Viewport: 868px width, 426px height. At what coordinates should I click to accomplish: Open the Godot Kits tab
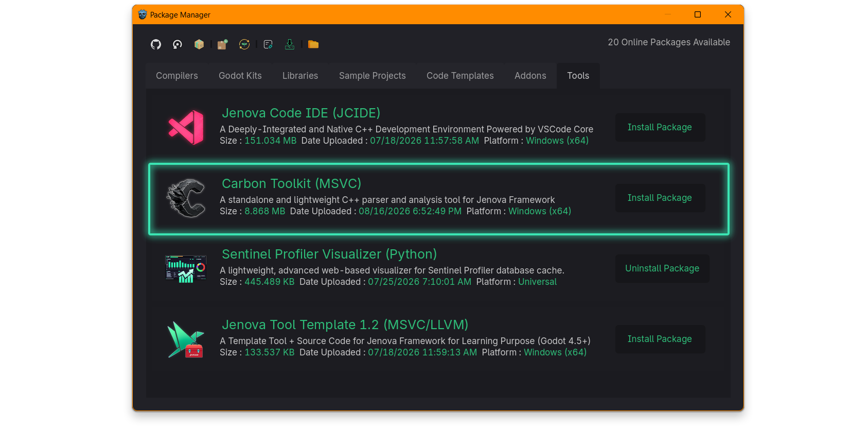point(240,76)
